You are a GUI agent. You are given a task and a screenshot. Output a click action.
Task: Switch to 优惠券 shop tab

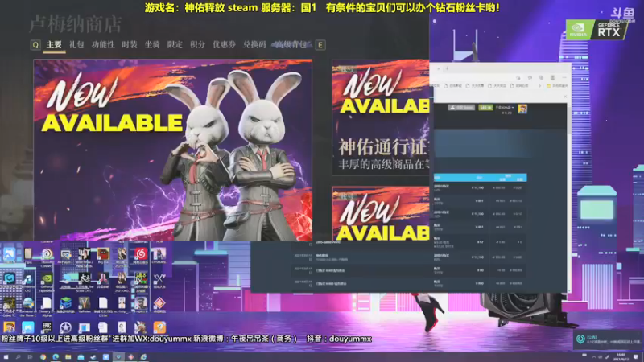point(225,45)
